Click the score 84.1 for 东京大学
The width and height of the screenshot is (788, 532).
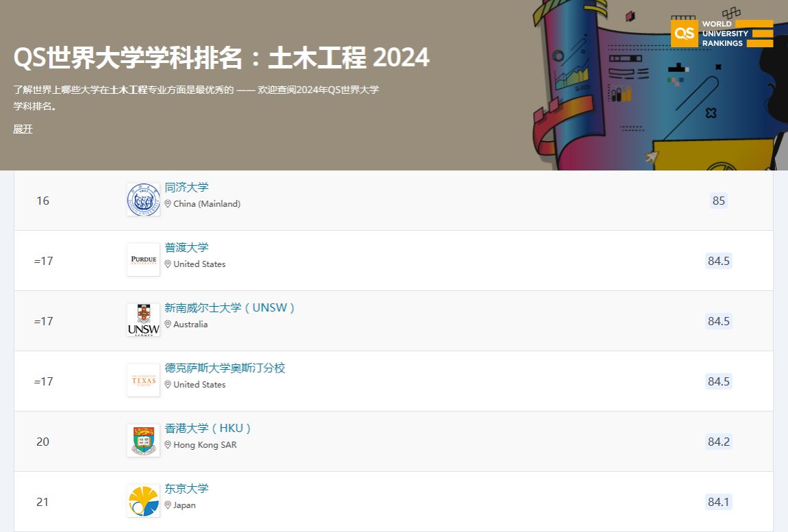point(719,503)
